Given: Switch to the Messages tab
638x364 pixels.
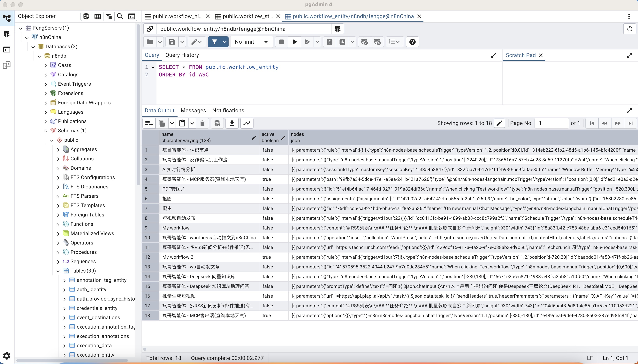Looking at the screenshot, I should [x=193, y=111].
